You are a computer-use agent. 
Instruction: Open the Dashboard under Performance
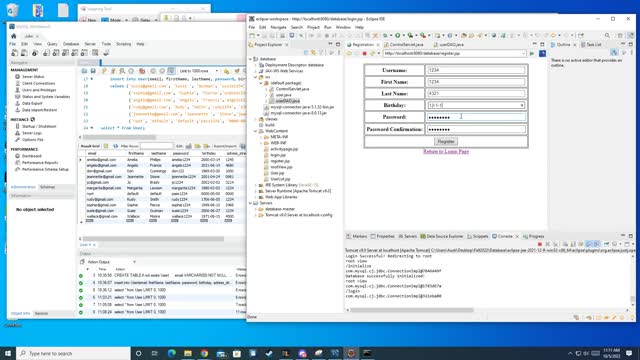pyautogui.click(x=31, y=156)
